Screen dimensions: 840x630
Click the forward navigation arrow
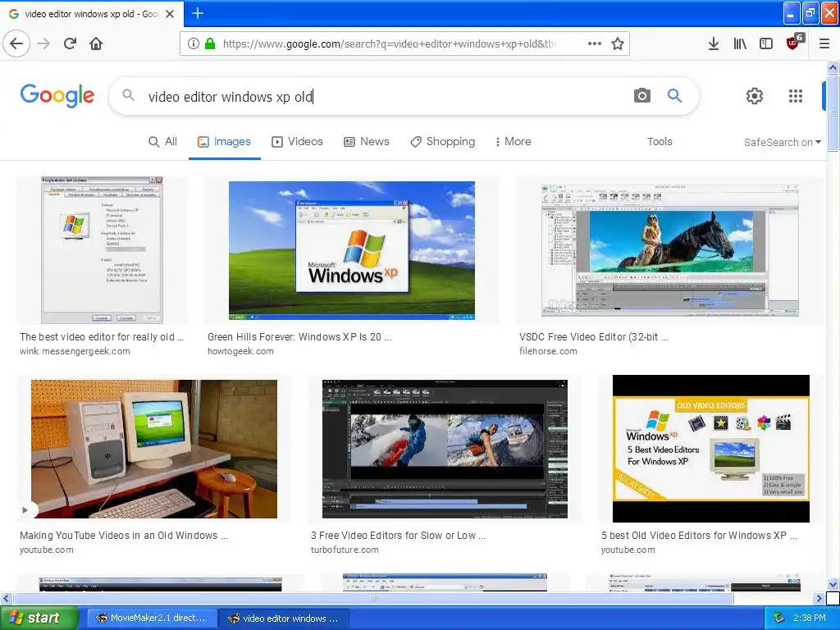point(43,44)
